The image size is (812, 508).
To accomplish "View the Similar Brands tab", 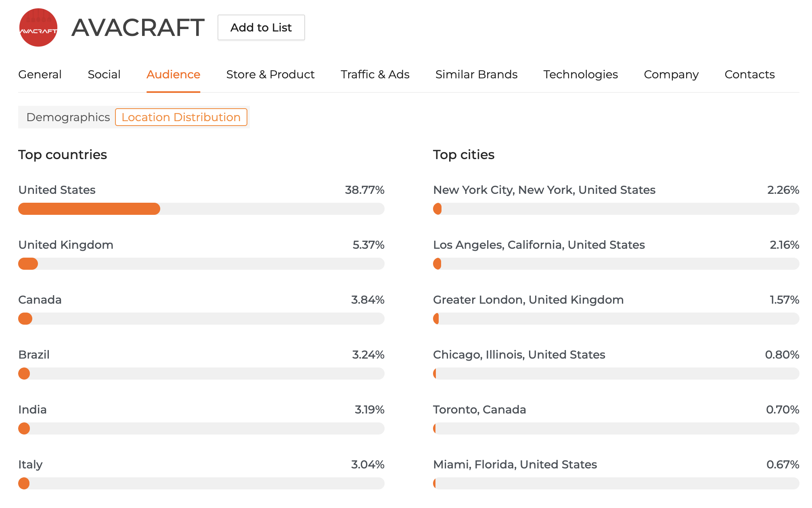I will click(x=476, y=74).
